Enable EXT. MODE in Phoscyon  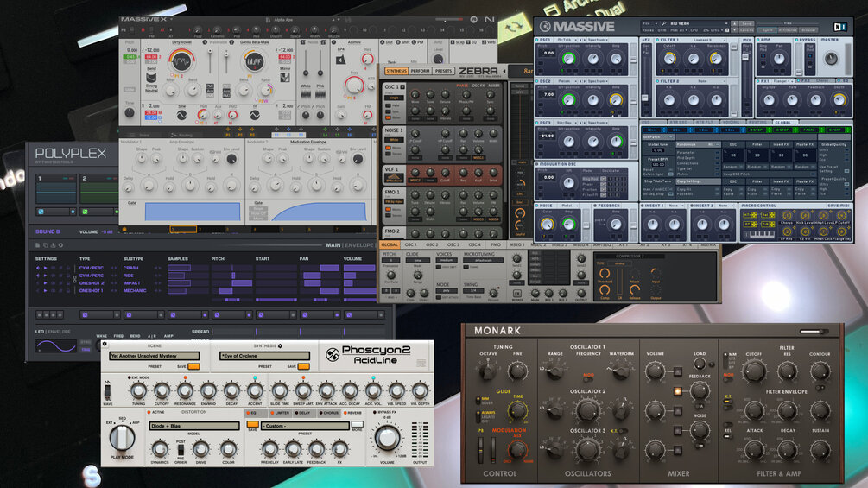(x=129, y=377)
